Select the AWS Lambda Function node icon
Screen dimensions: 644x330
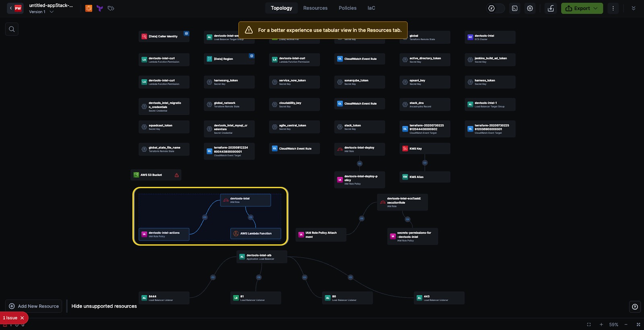236,234
